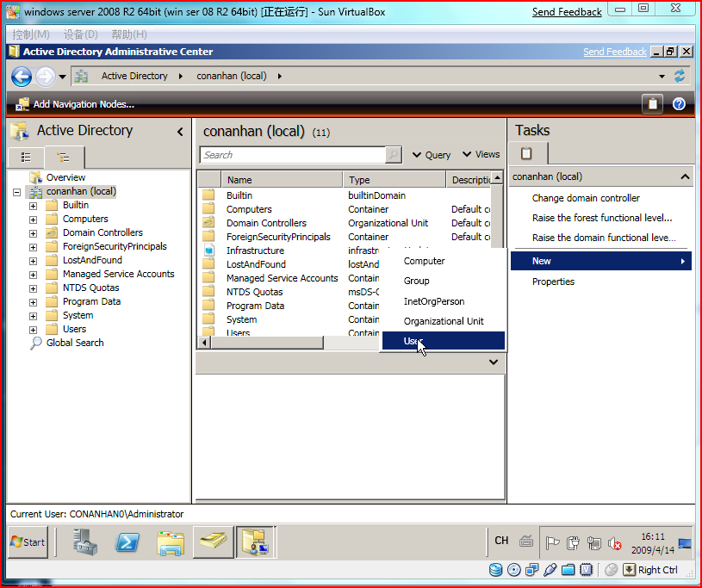Expand the Users tree node
702x588 pixels.
coord(33,331)
